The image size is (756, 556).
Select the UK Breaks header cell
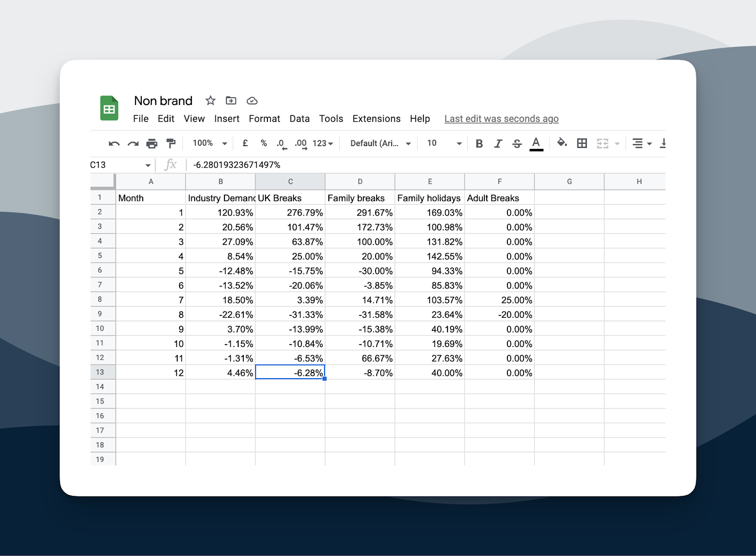pos(291,198)
